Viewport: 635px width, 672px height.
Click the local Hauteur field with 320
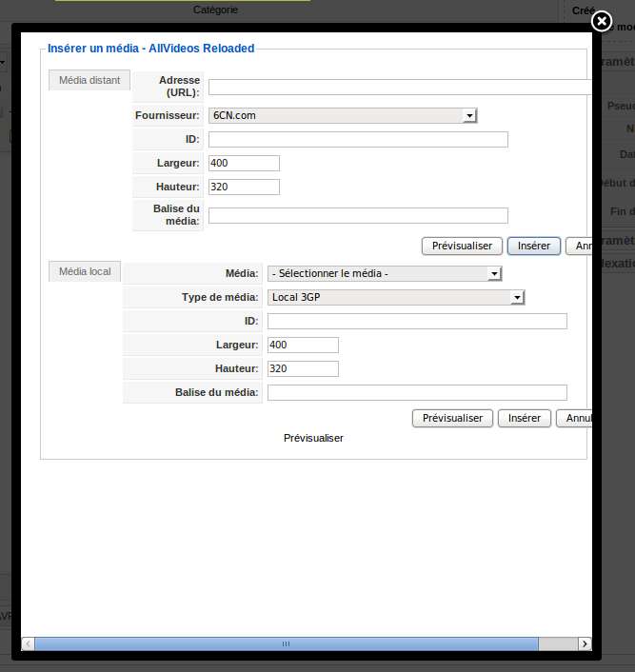pyautogui.click(x=303, y=369)
